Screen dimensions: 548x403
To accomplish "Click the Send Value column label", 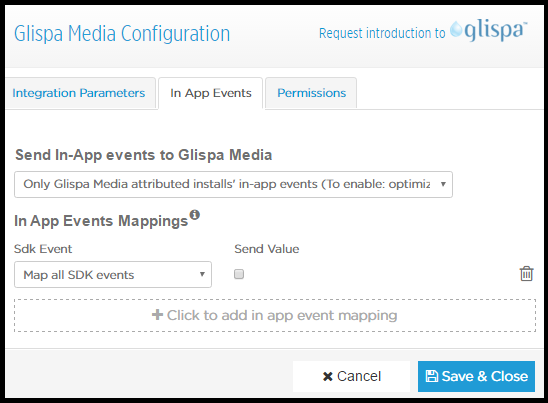I will point(267,249).
